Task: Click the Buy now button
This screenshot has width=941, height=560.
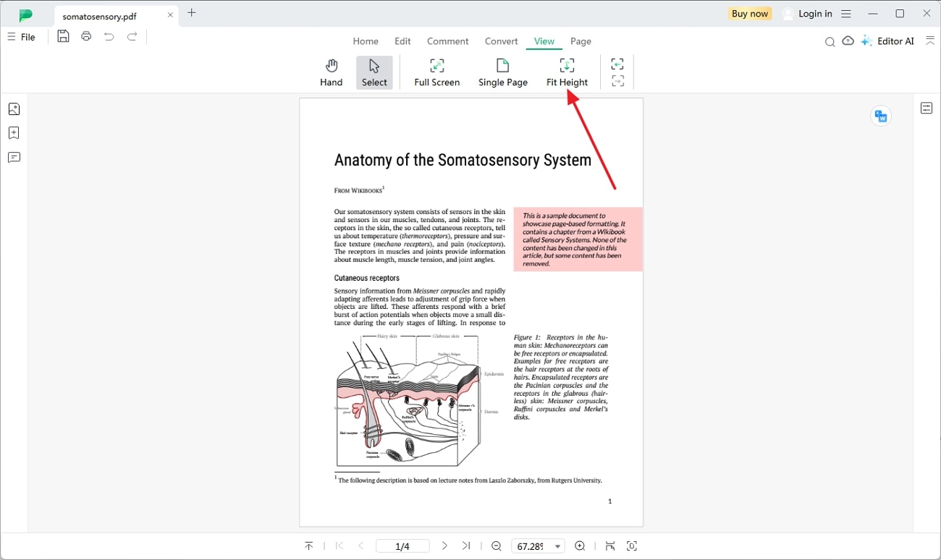Action: (x=750, y=14)
